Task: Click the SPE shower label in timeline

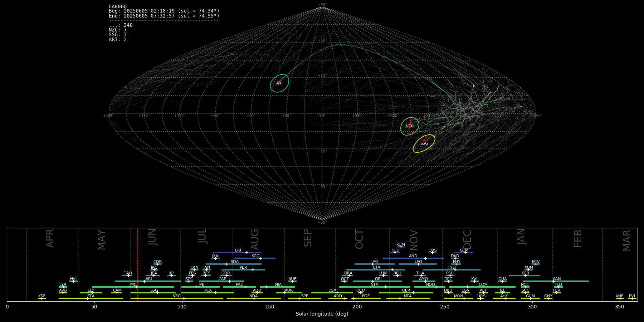Action: 304,296
